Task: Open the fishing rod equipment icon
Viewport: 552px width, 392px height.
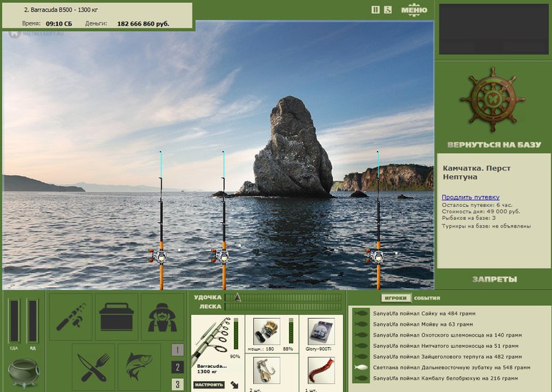Action: [x=70, y=317]
